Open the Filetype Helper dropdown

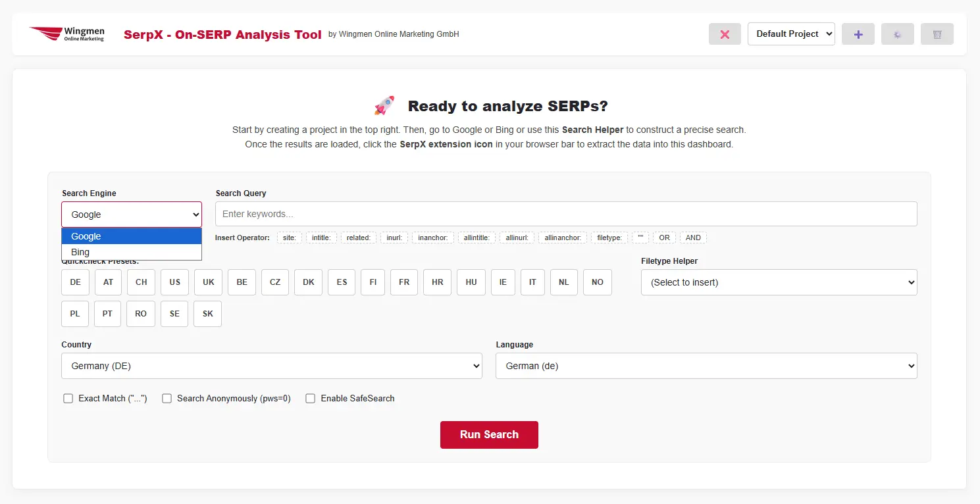(779, 282)
